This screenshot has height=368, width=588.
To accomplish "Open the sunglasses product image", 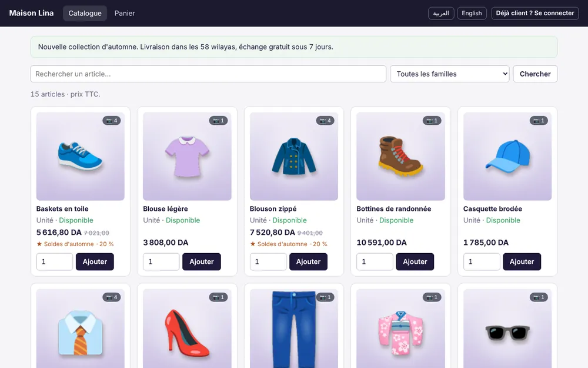I will [x=507, y=329].
